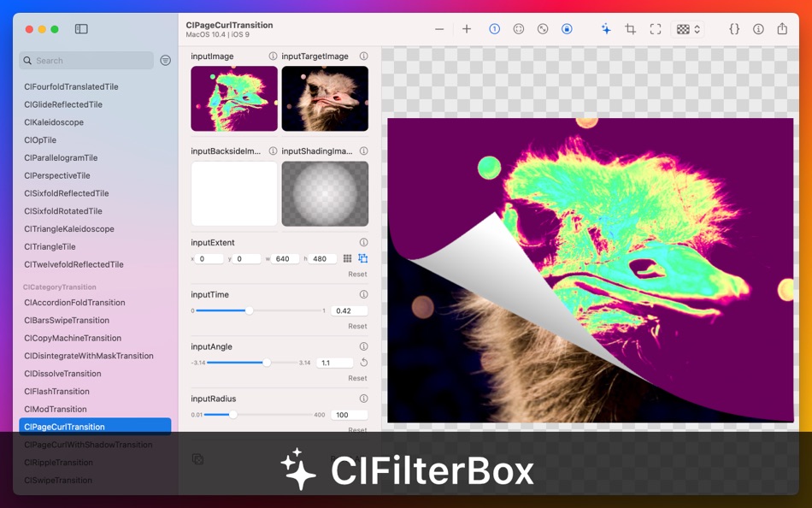The width and height of the screenshot is (812, 508).
Task: Zoom out with the minus icon
Action: click(439, 29)
